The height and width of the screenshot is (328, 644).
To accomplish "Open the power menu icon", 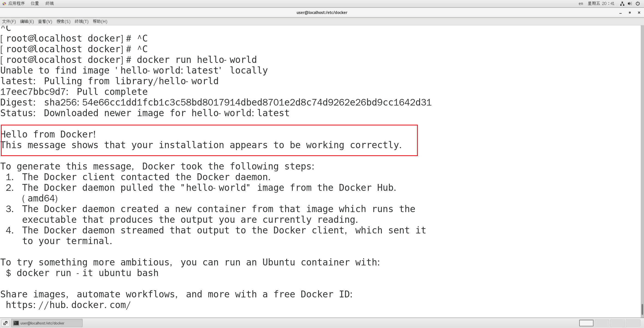I will coord(638,4).
